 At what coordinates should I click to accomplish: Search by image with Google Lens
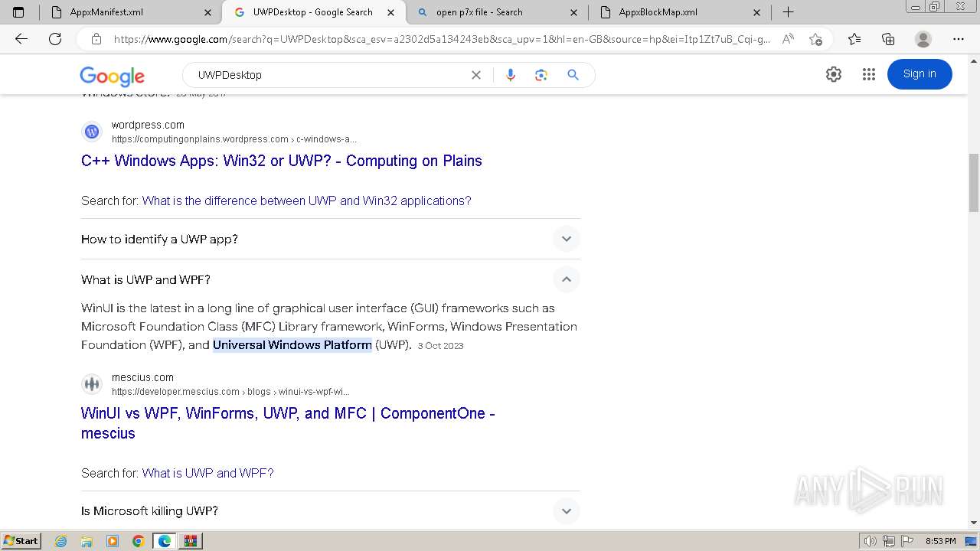(541, 75)
